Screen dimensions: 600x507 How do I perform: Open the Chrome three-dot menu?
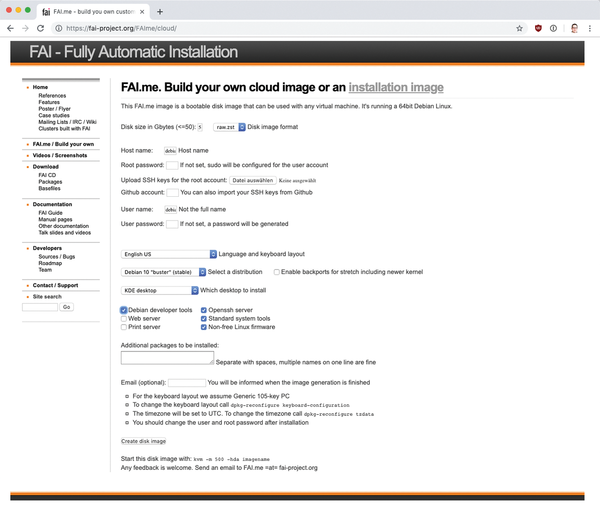[x=590, y=28]
